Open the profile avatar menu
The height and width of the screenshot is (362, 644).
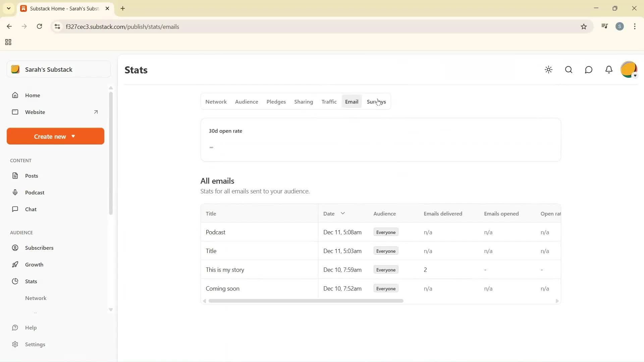pos(629,69)
